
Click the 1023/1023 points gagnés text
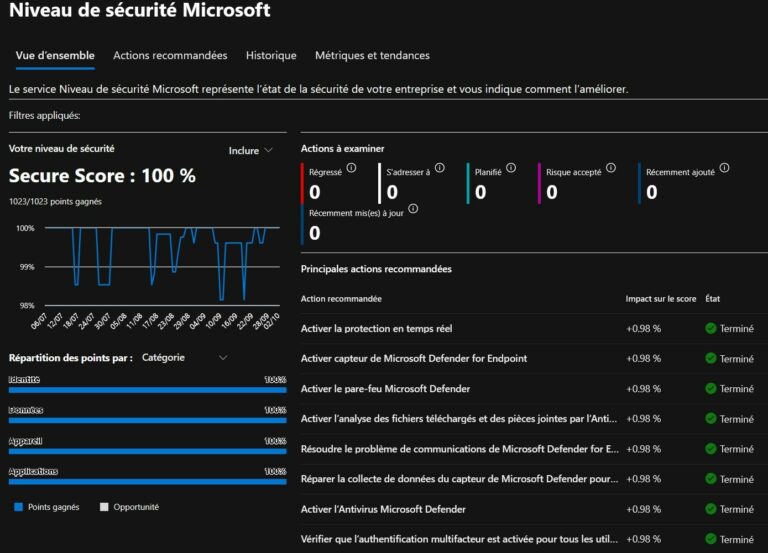55,202
